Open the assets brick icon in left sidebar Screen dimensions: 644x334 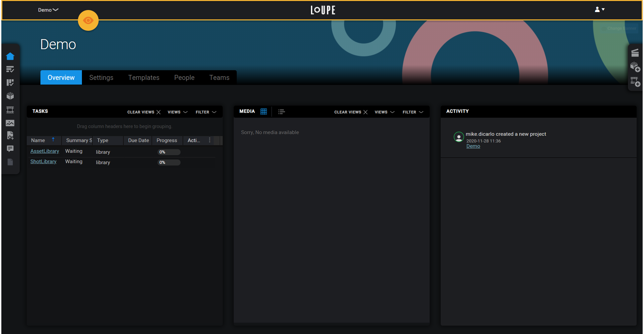click(10, 96)
